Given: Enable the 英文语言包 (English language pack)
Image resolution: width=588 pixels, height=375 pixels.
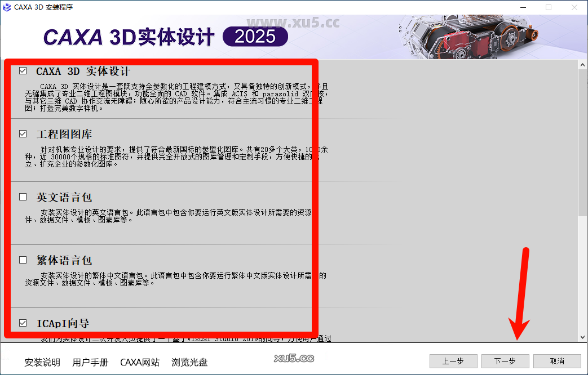Looking at the screenshot, I should point(23,197).
